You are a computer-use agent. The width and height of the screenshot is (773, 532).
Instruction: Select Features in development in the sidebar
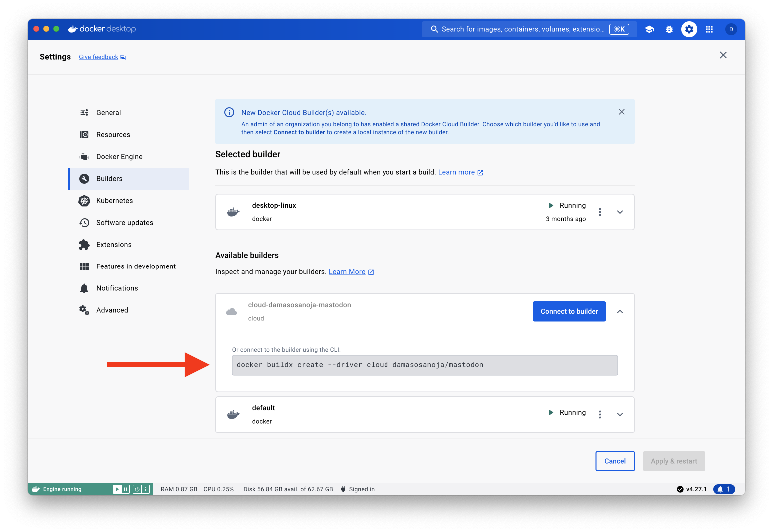[136, 266]
